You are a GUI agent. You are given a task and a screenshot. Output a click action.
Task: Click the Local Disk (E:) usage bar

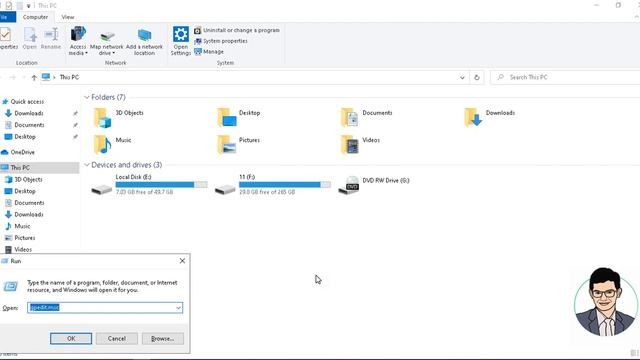tap(161, 184)
